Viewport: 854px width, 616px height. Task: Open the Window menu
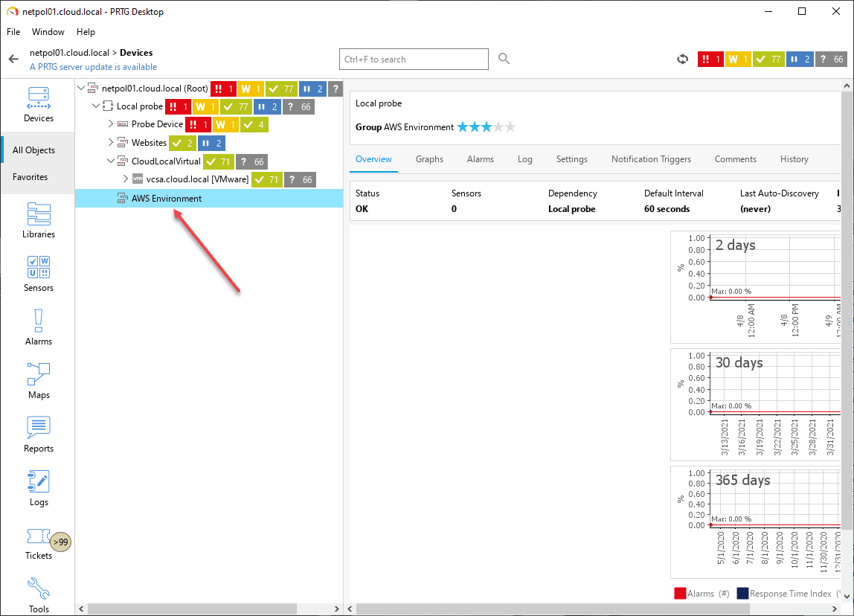tap(48, 31)
